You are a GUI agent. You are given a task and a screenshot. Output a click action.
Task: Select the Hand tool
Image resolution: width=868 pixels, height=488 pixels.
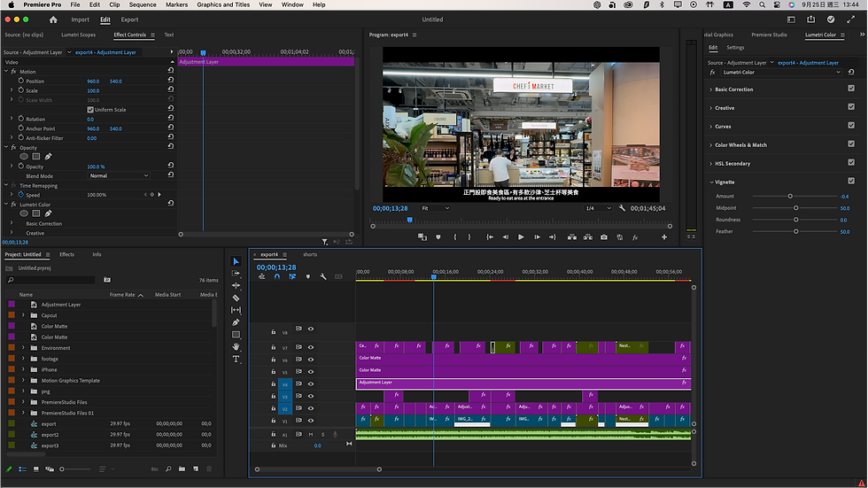pos(236,346)
